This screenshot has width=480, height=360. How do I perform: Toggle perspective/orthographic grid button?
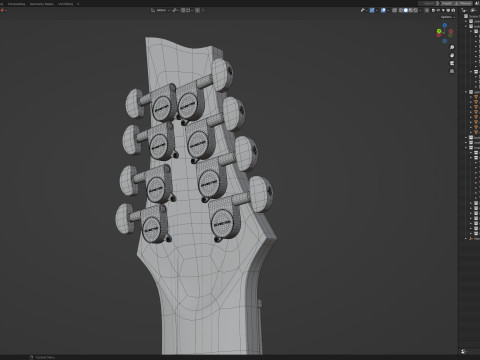(x=452, y=71)
